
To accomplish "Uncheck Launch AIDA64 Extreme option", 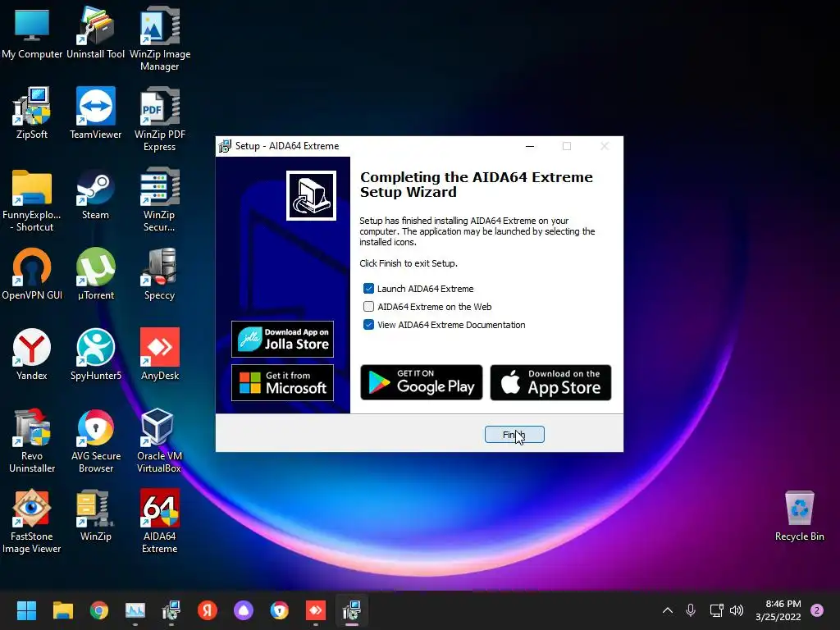I will coord(368,289).
